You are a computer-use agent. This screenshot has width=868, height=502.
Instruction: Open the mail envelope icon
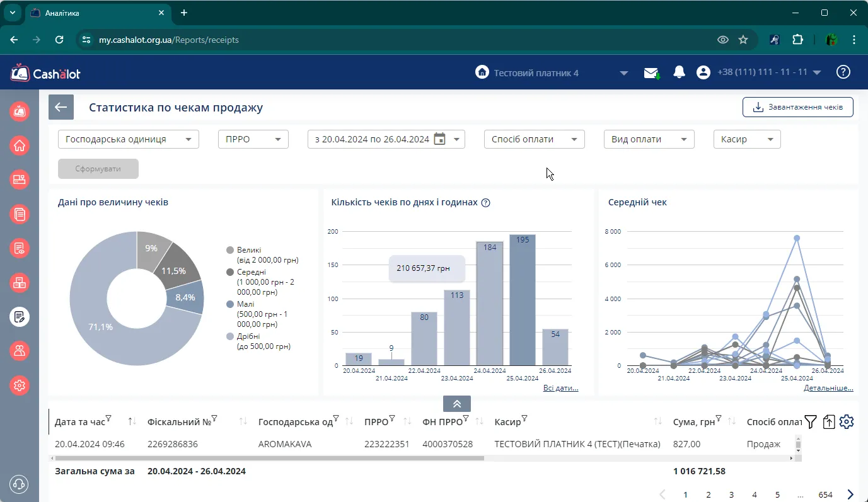pyautogui.click(x=652, y=73)
